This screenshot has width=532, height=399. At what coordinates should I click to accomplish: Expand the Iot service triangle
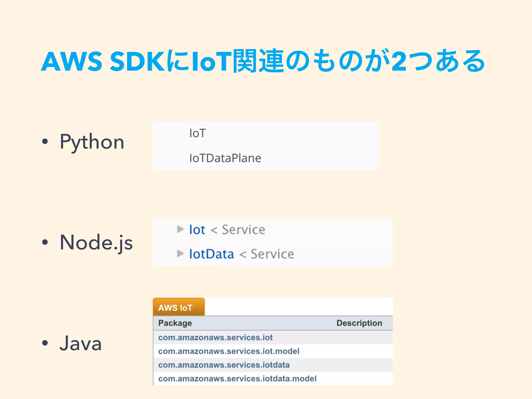[180, 229]
